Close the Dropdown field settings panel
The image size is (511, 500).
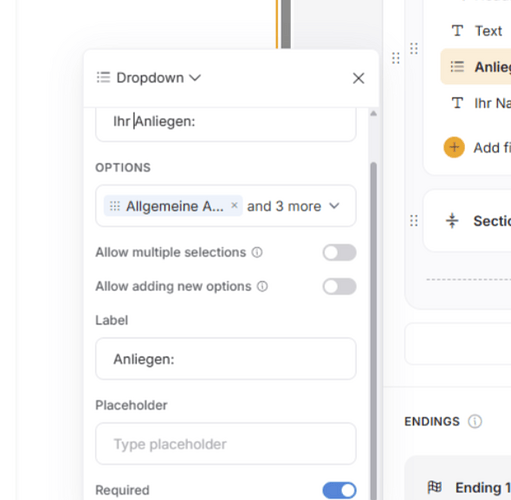[358, 78]
